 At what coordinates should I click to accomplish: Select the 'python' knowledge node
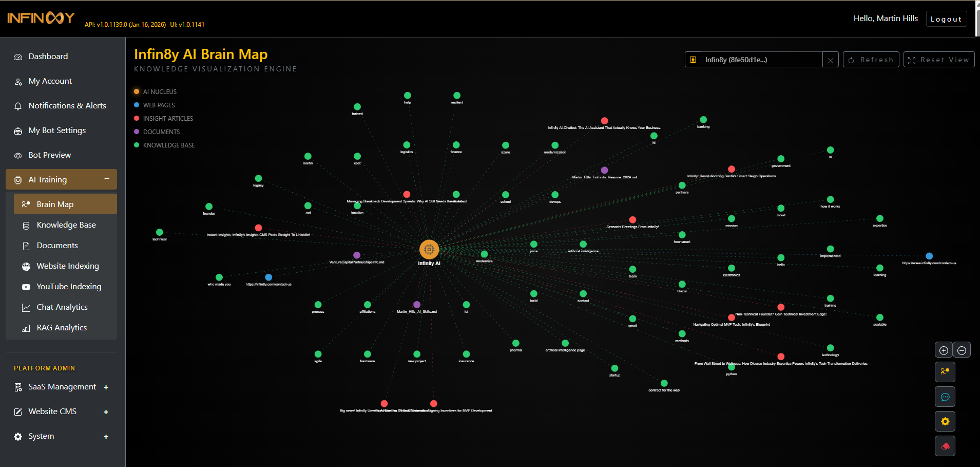point(732,367)
